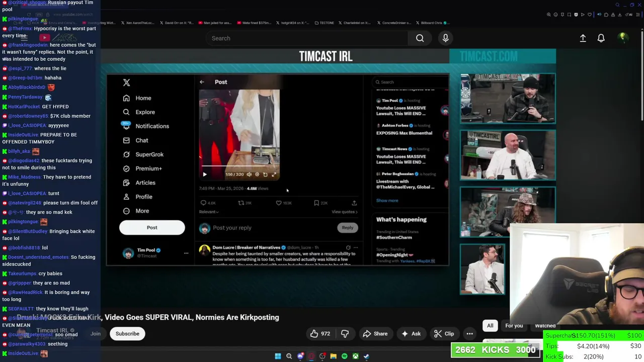This screenshot has width=644, height=362.
Task: Expand More options in X sidebar
Action: 136,211
